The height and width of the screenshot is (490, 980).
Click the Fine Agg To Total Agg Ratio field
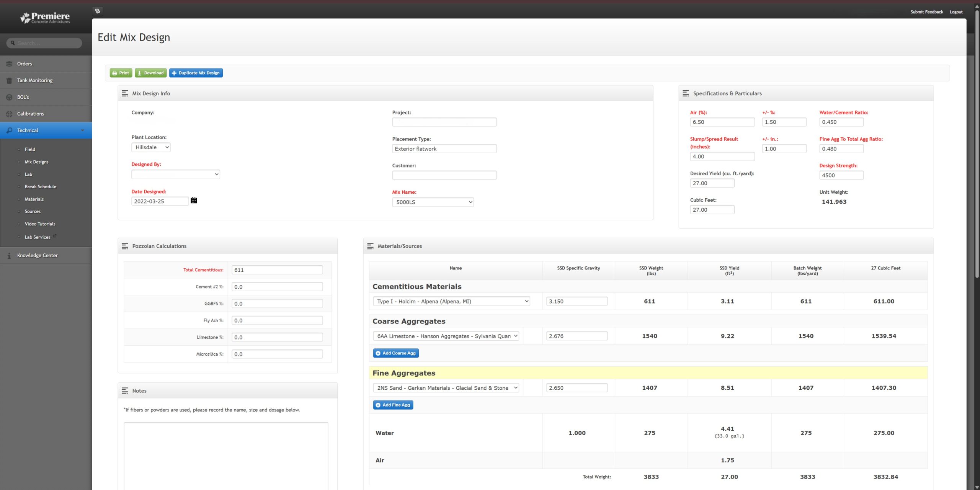(841, 149)
